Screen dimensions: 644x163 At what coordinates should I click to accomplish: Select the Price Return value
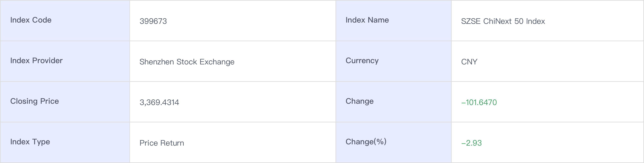click(x=161, y=143)
